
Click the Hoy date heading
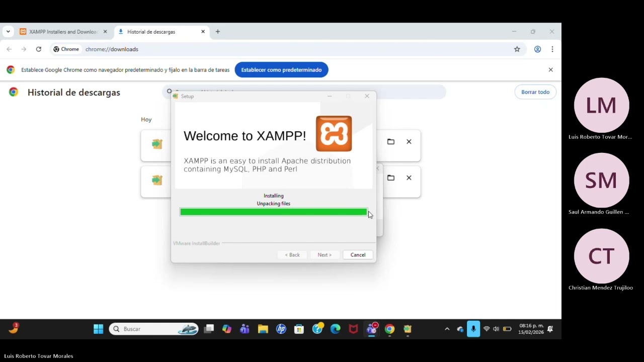coord(146,120)
